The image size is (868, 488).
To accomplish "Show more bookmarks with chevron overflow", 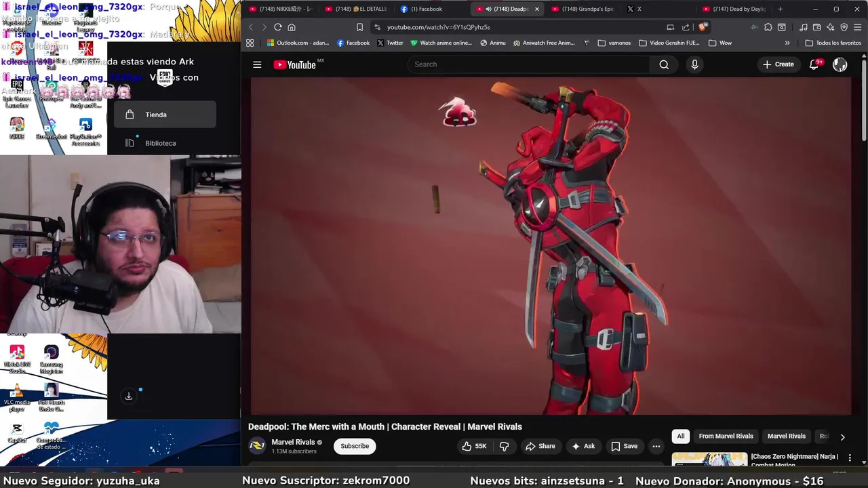I will click(x=787, y=43).
